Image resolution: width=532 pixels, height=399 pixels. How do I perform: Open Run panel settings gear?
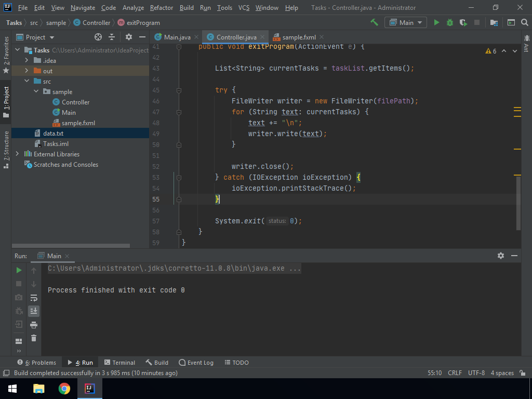(x=501, y=256)
